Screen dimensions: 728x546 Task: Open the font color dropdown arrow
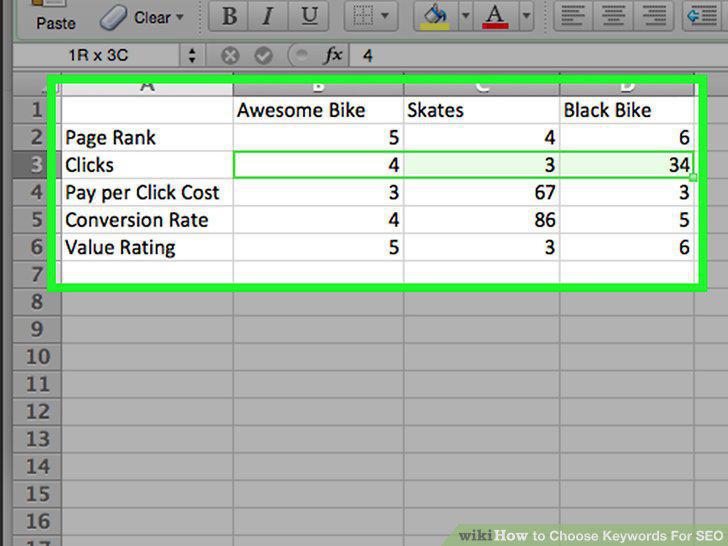(526, 16)
